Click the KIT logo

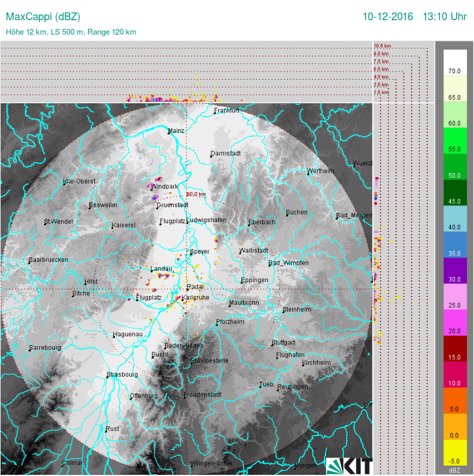click(349, 465)
